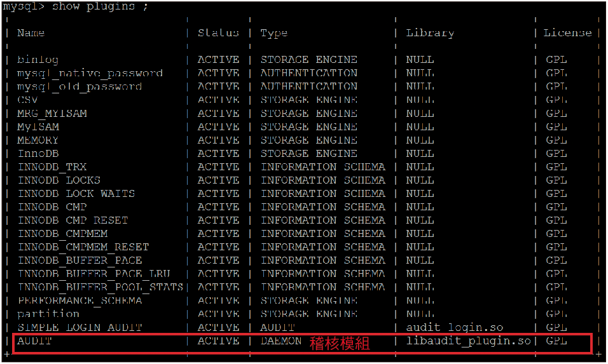Click the 'Type' column header
608x364 pixels.
click(273, 34)
